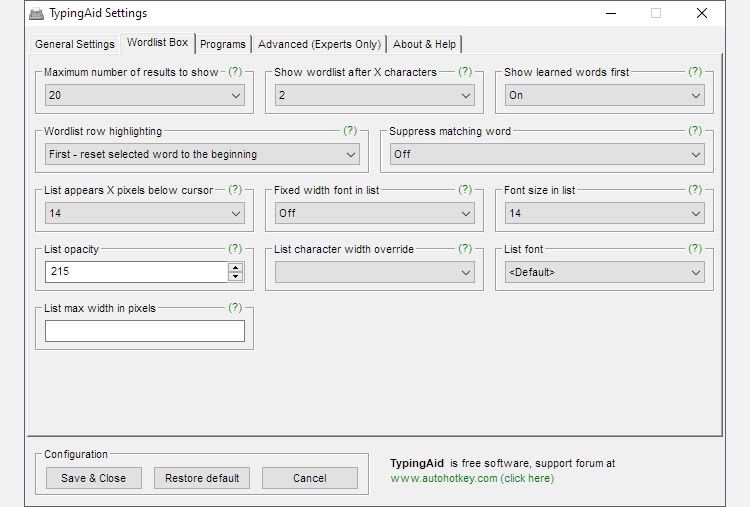Show help (?) for Wordlist row highlighting
The width and height of the screenshot is (750, 507).
(350, 131)
